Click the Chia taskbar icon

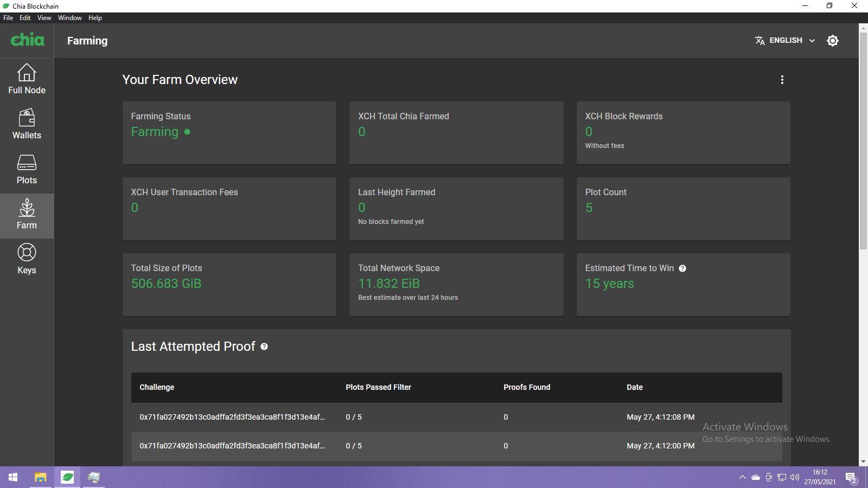pos(67,477)
